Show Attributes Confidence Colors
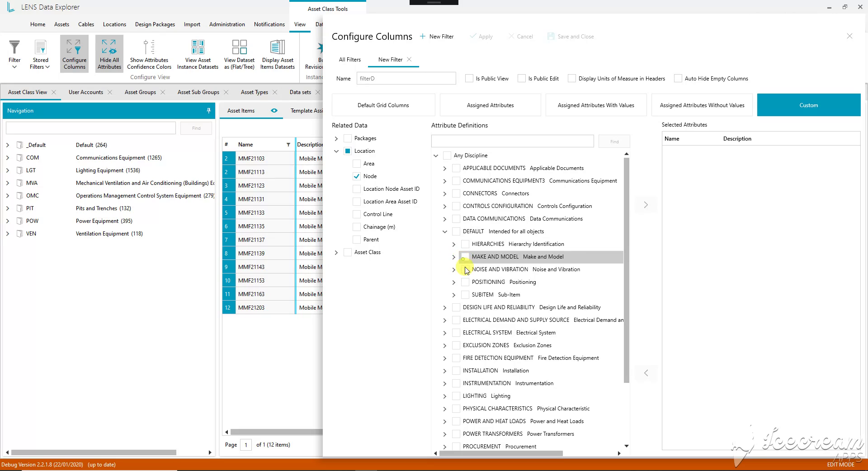868x471 pixels. 149,53
